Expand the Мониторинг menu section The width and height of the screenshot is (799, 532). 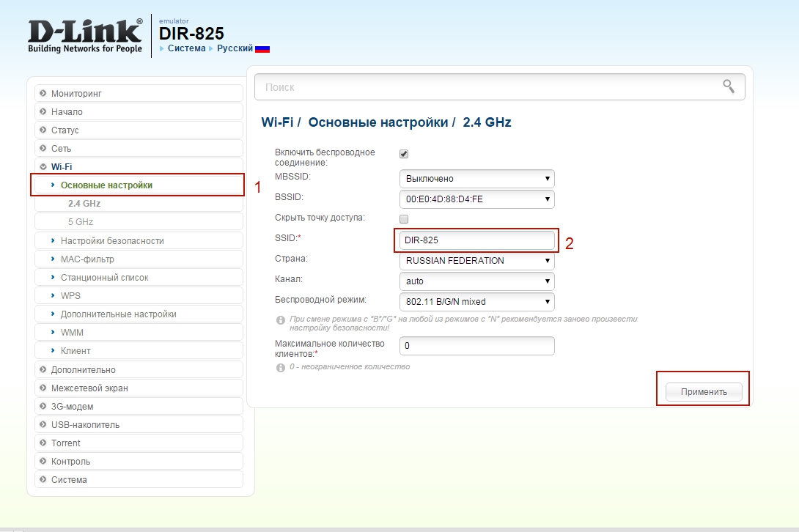[x=139, y=93]
